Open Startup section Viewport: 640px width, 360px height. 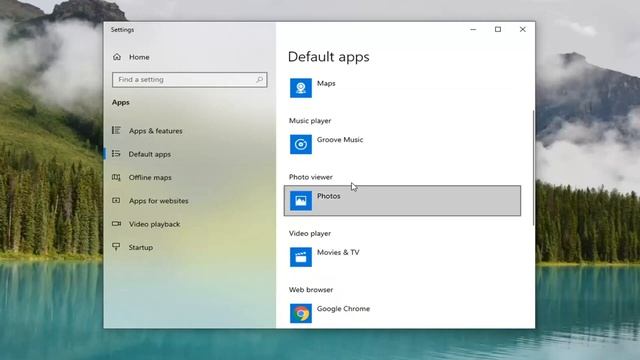140,247
